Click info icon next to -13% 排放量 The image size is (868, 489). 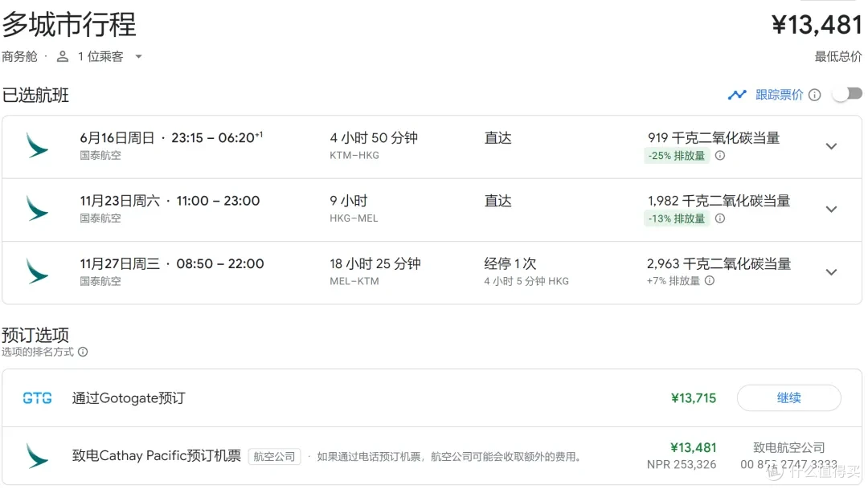pyautogui.click(x=719, y=218)
